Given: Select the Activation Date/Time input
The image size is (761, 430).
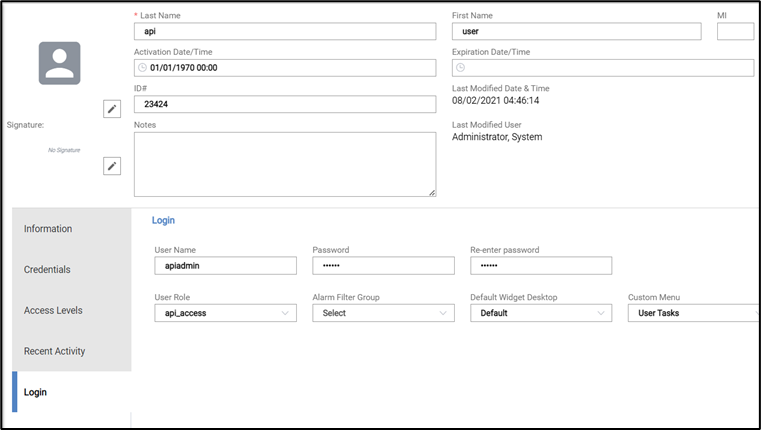Looking at the screenshot, I should [x=285, y=68].
